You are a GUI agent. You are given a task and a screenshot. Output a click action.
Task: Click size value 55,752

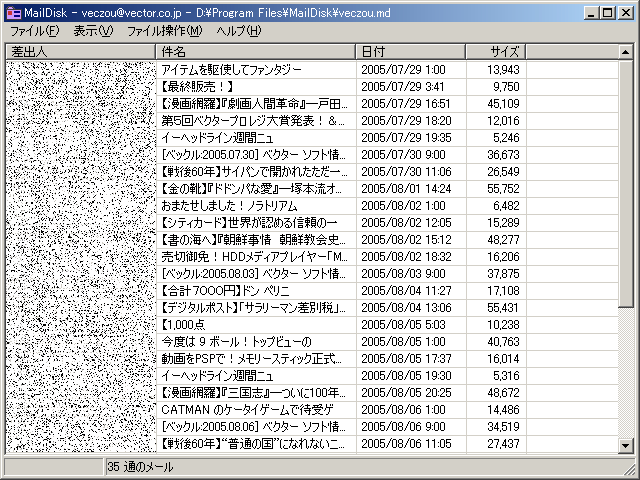tap(503, 189)
